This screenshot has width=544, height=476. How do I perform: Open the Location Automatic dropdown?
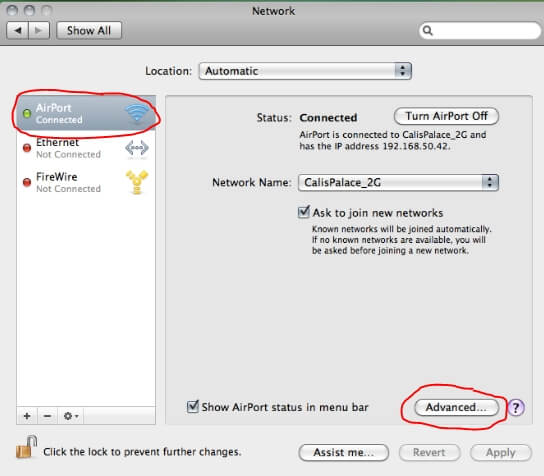(x=305, y=71)
